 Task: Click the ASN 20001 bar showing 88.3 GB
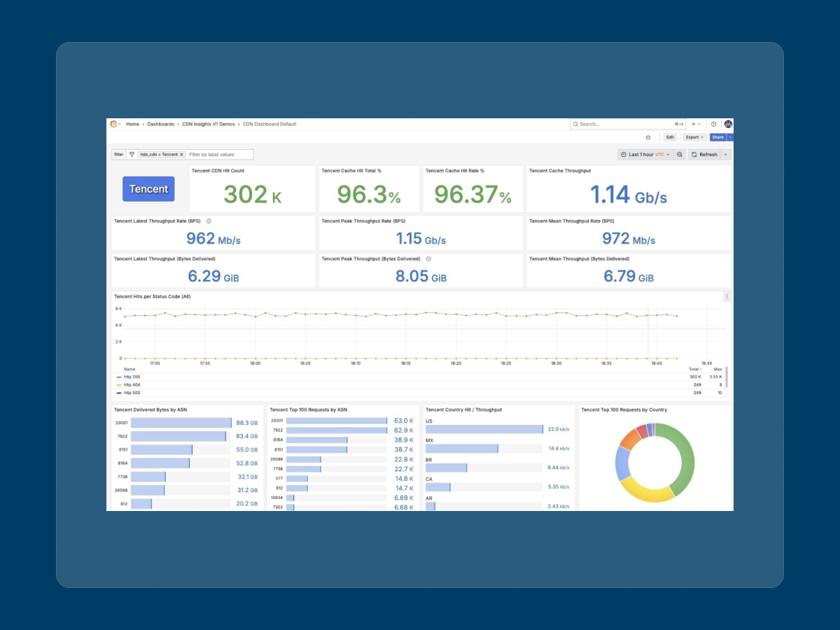(x=181, y=423)
